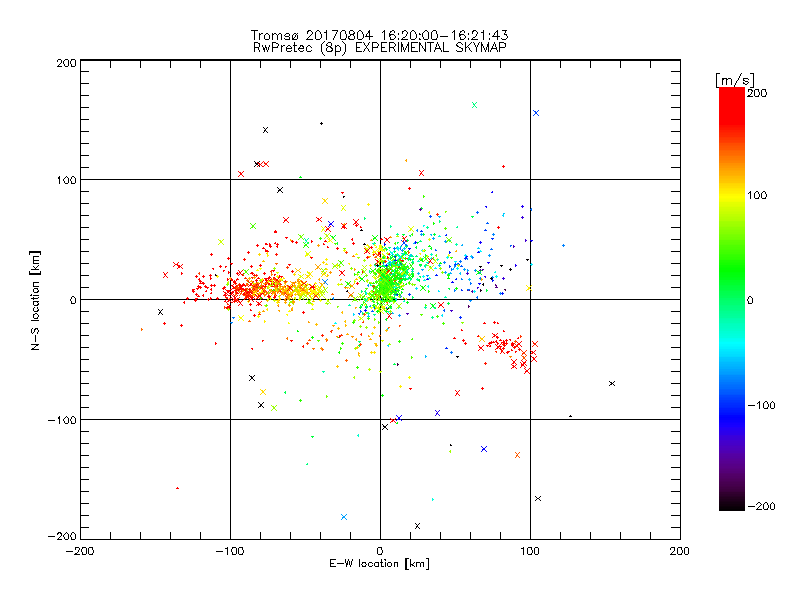Click the colorbar tick label "200"

757,93
